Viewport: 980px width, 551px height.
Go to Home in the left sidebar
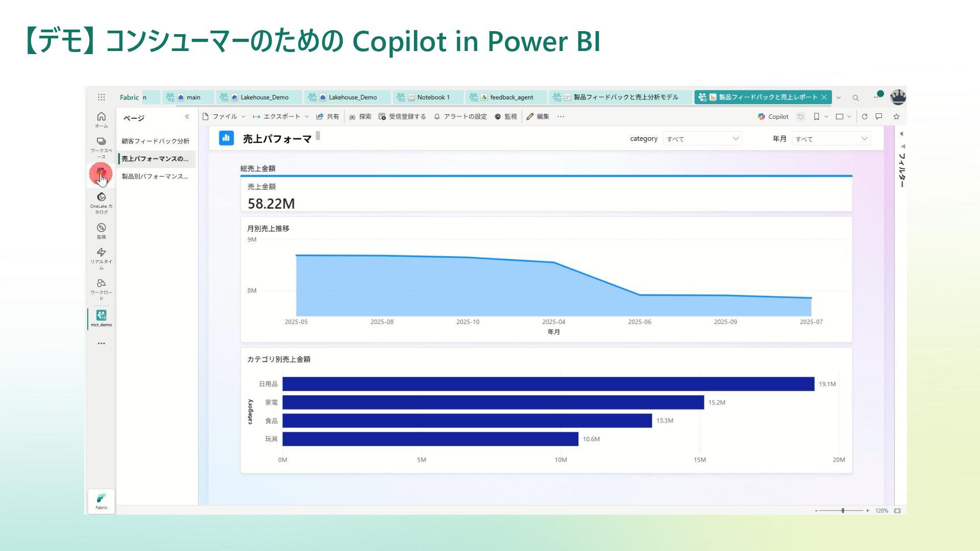(101, 119)
